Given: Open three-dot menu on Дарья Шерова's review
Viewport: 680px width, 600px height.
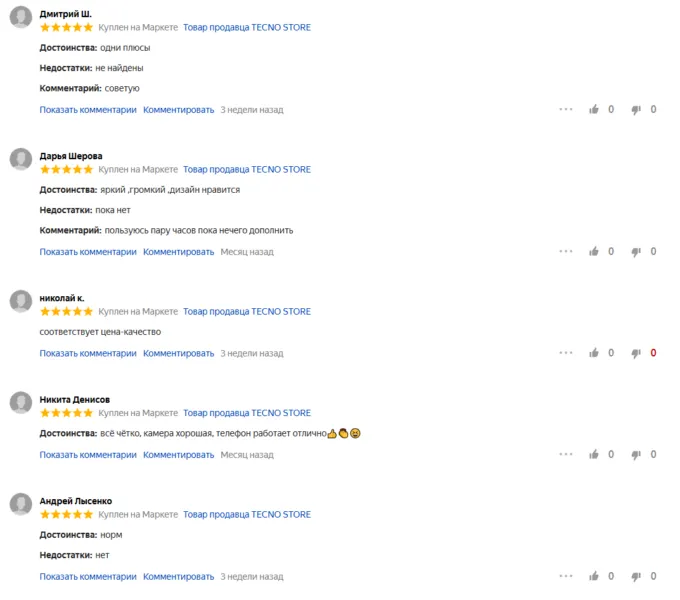Looking at the screenshot, I should pos(566,252).
